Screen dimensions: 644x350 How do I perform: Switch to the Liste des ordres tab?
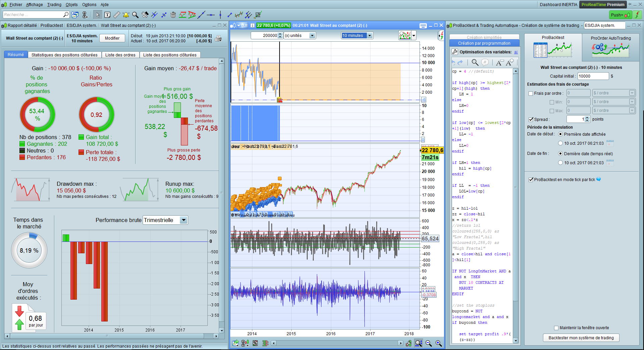pyautogui.click(x=120, y=55)
